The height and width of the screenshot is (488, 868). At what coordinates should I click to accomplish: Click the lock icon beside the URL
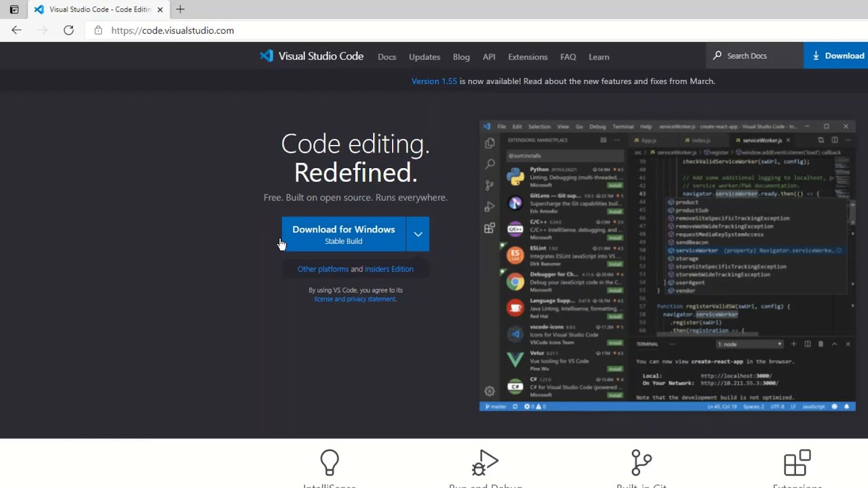(98, 30)
